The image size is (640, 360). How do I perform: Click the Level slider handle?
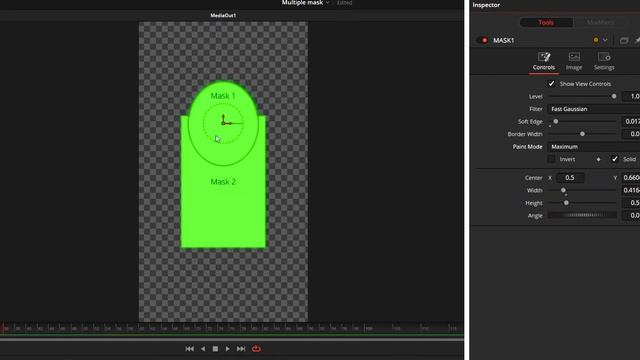click(x=614, y=96)
